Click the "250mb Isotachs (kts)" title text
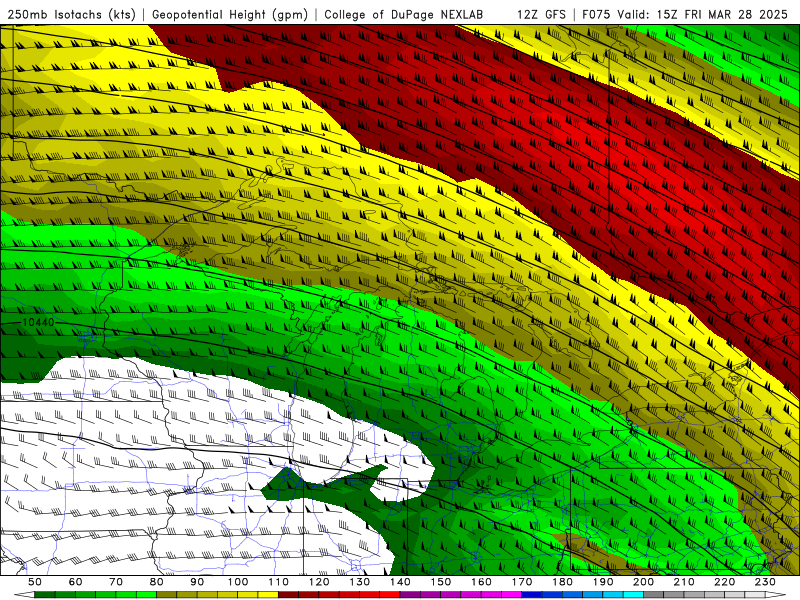The height and width of the screenshot is (600, 800). point(72,15)
